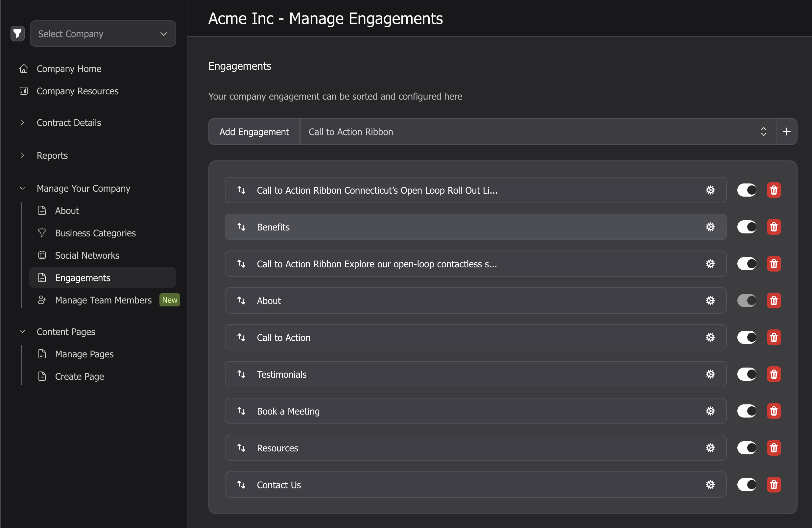Click reorder arrows on Call to Action row

(241, 338)
